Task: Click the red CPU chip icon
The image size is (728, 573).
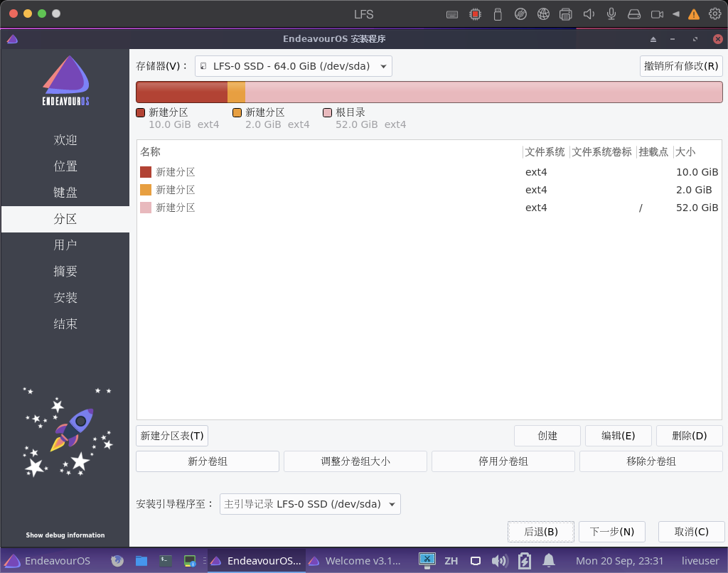Action: click(475, 14)
